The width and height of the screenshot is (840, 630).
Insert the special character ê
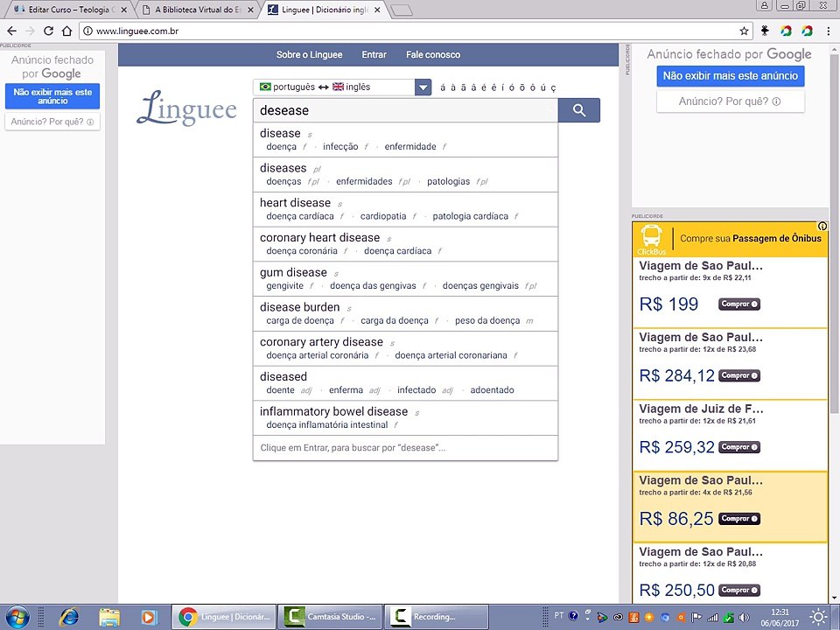[493, 87]
